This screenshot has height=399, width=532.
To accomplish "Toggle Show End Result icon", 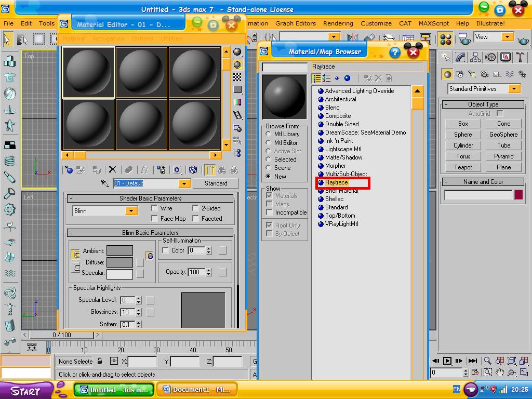I will (x=210, y=170).
